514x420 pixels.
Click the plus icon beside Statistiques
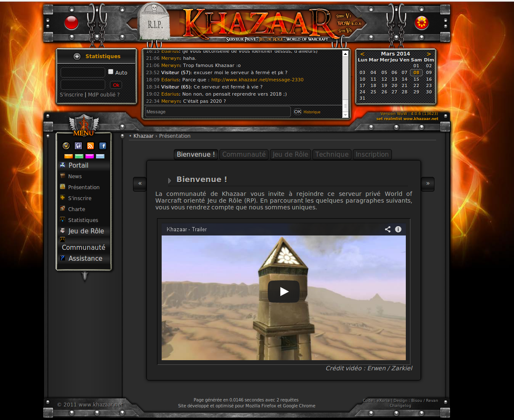pyautogui.click(x=77, y=56)
